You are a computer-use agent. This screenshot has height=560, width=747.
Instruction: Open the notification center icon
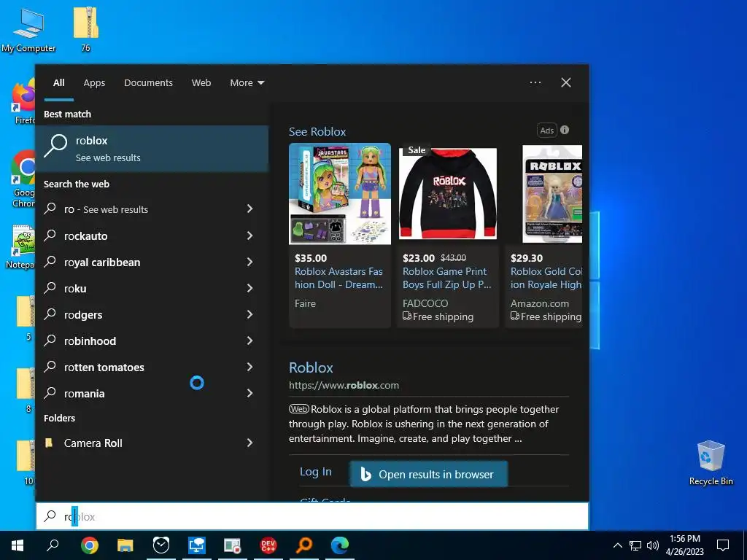[723, 545]
